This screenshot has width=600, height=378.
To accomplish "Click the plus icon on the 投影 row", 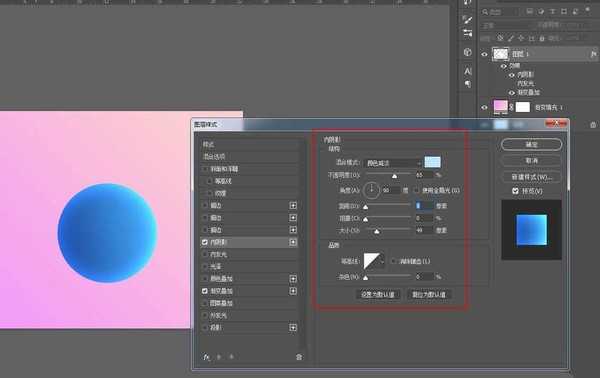I will click(293, 328).
